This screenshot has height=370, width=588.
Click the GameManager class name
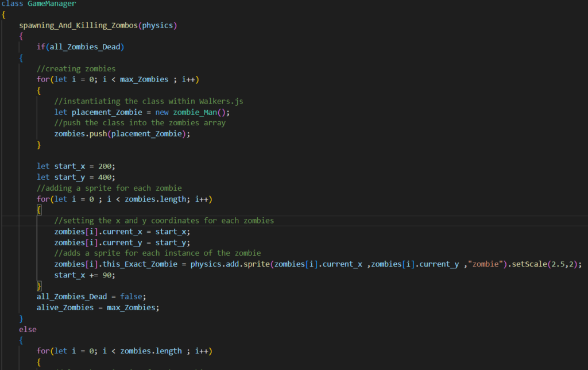(x=52, y=4)
